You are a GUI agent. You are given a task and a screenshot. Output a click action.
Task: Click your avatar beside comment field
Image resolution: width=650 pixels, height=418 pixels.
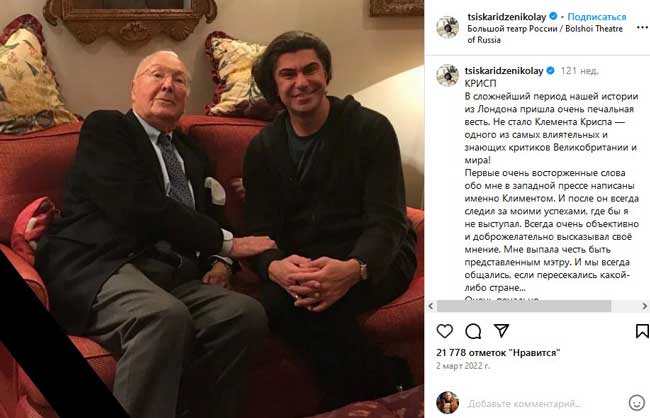coord(447,402)
